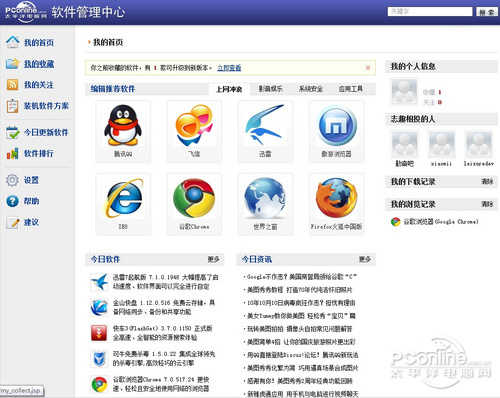Click the PConline logo in header
Screen dimensions: 500x398
coord(26,12)
